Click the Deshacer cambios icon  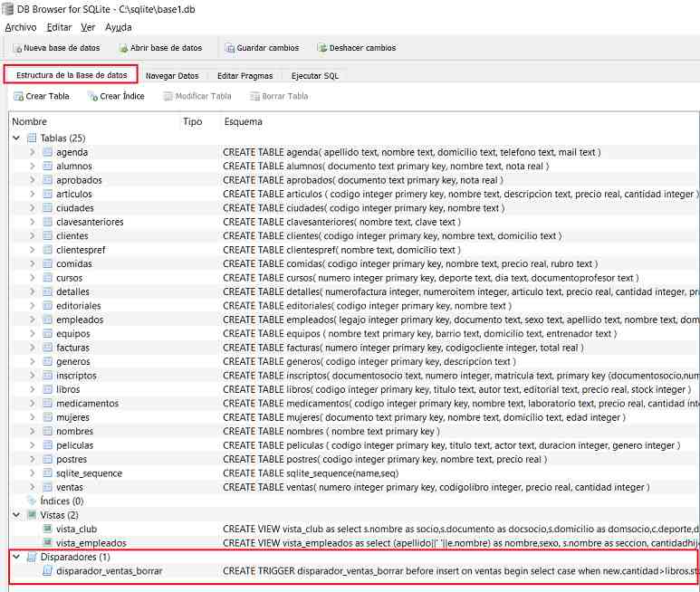point(321,48)
